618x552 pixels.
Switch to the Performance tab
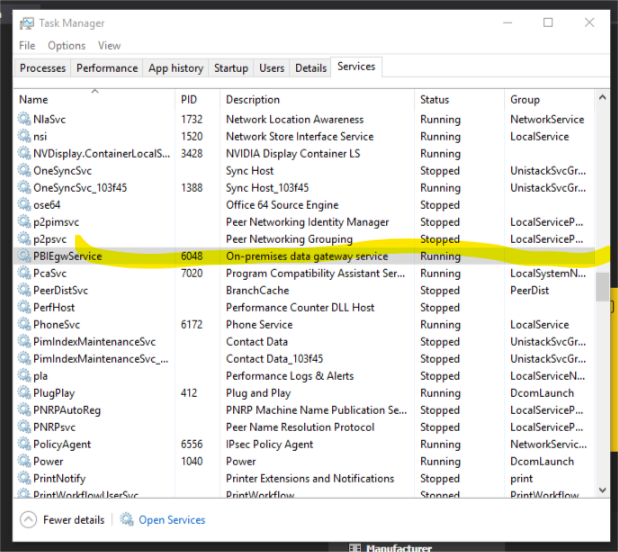pos(107,68)
